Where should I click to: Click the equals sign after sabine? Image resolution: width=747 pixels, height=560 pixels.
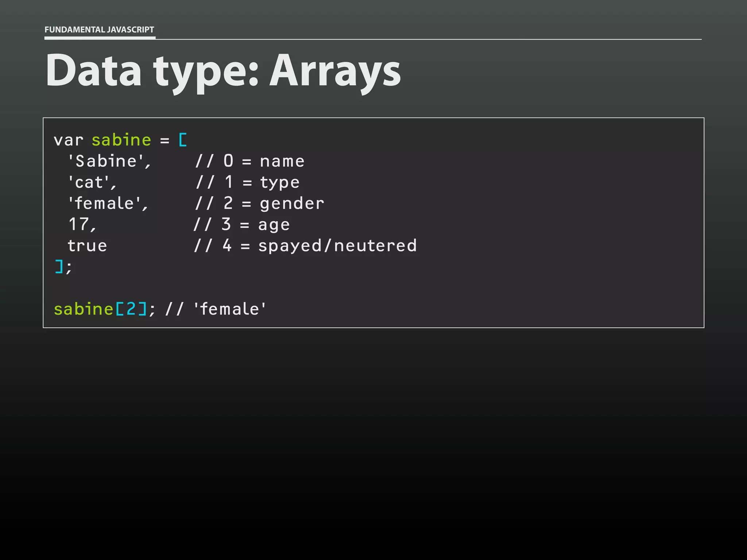click(165, 141)
